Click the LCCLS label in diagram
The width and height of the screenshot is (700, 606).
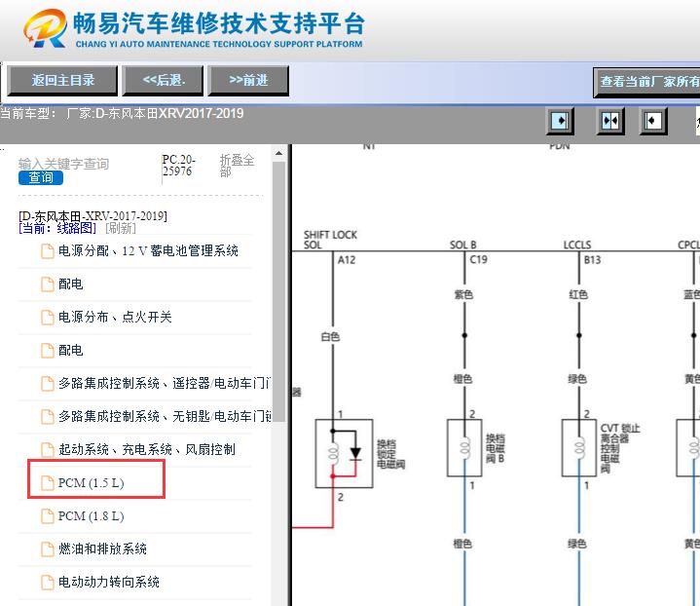coord(577,245)
